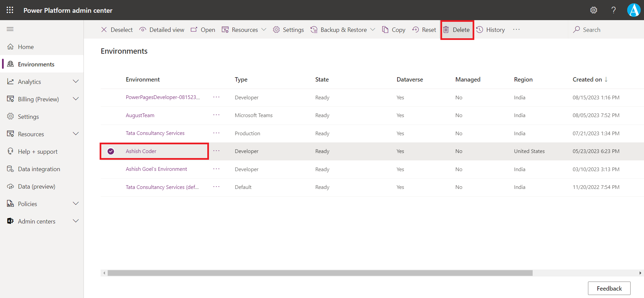Open the help question mark icon

[x=613, y=10]
